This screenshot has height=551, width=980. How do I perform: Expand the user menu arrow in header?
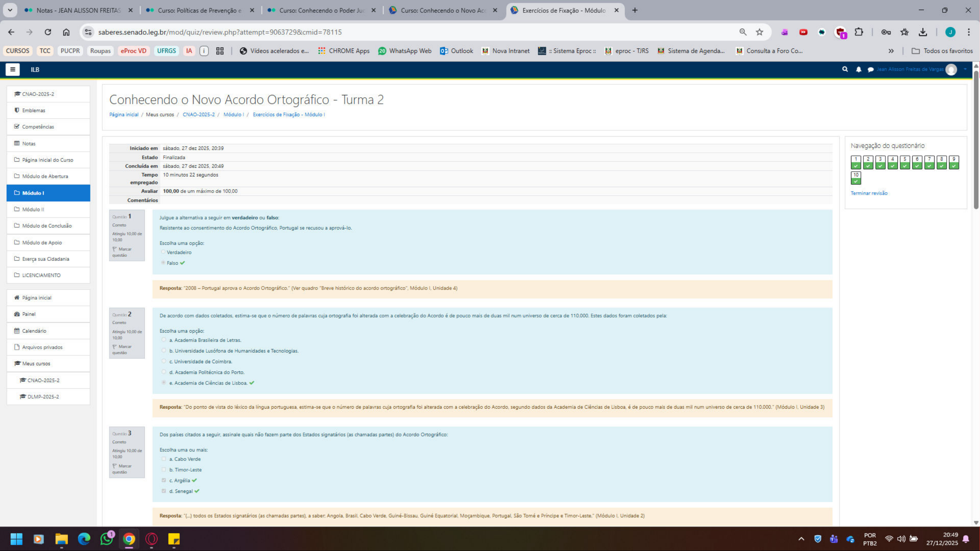965,69
